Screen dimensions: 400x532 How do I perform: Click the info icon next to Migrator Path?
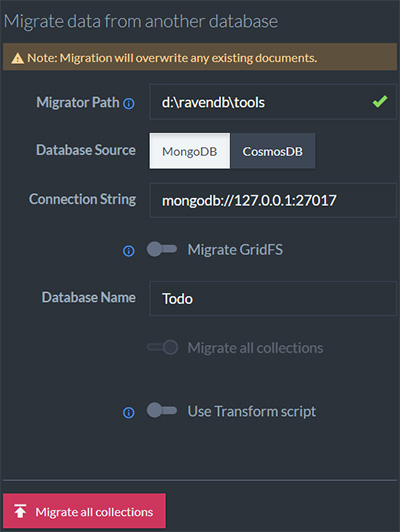[x=129, y=103]
